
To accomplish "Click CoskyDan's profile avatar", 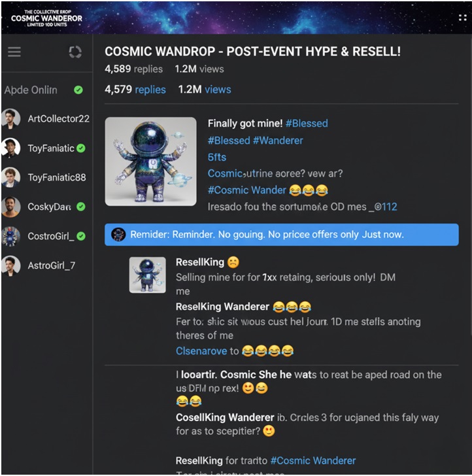I will click(x=10, y=207).
